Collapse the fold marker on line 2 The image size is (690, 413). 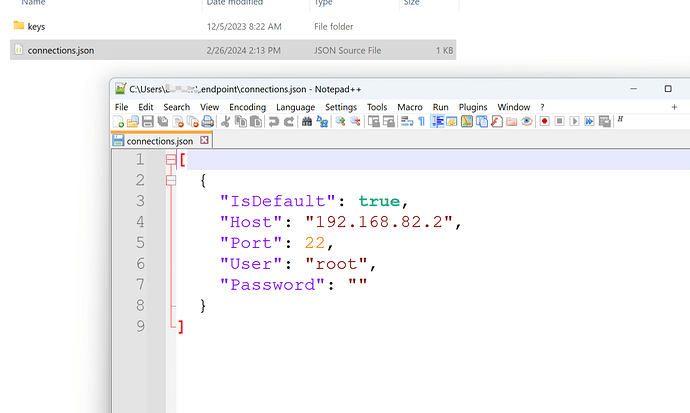tap(171, 180)
